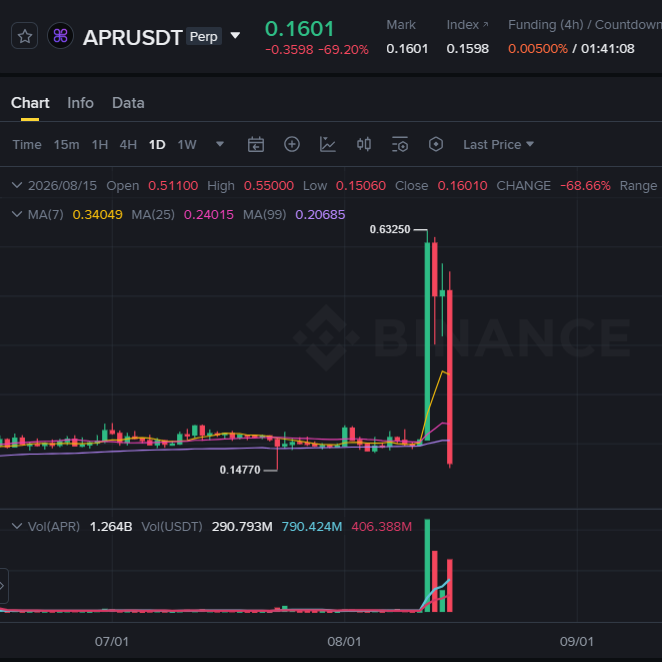This screenshot has width=662, height=662.
Task: Open the candlestick chart type icon
Action: pyautogui.click(x=364, y=144)
